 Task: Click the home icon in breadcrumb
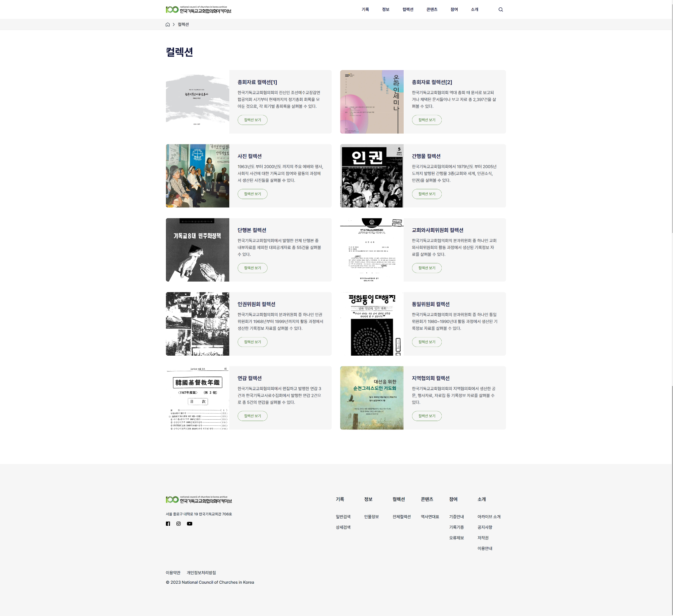pos(168,25)
